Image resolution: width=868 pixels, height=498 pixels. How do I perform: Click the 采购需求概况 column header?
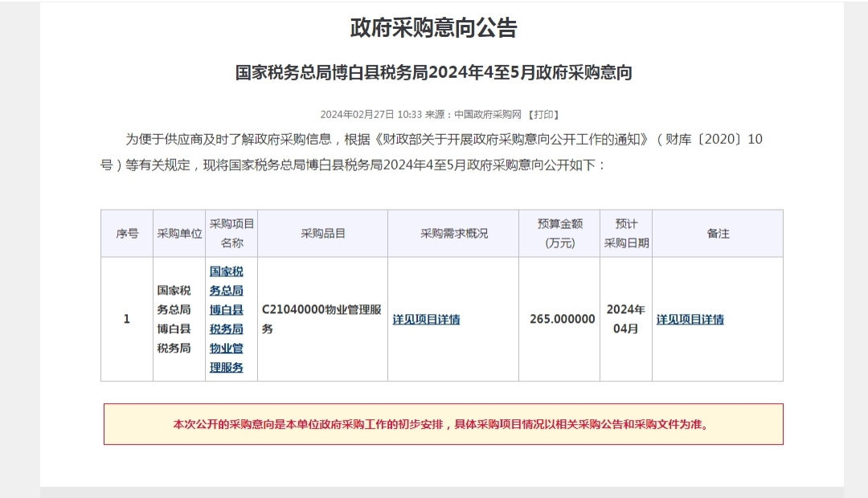[453, 234]
